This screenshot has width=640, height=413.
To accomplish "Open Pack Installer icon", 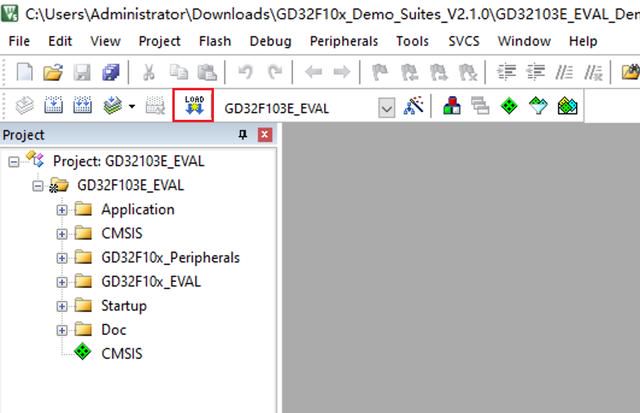I will pyautogui.click(x=567, y=106).
